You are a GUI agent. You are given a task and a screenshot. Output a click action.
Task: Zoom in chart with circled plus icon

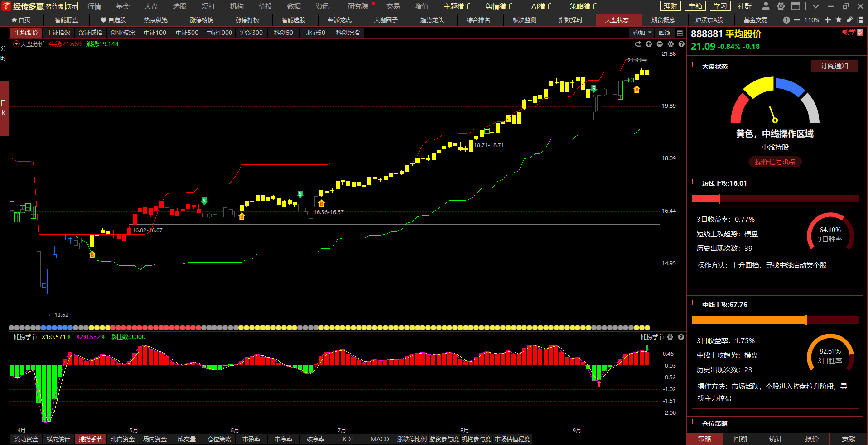649,44
